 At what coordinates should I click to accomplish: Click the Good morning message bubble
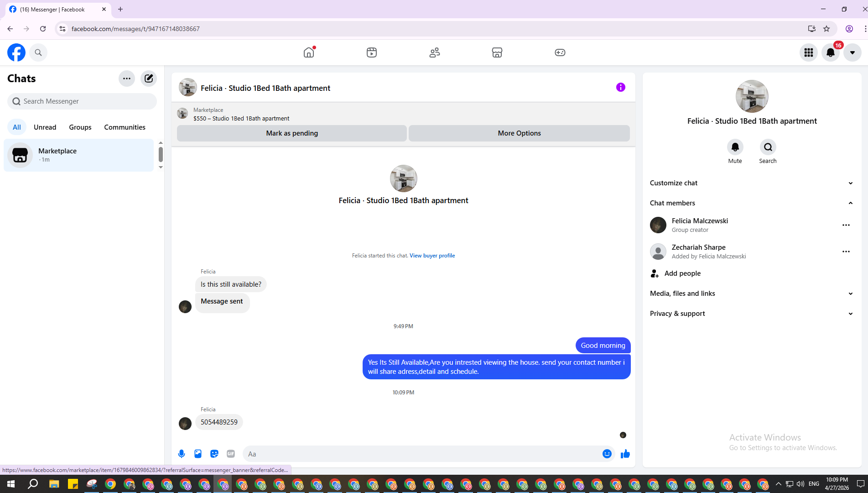coord(603,346)
